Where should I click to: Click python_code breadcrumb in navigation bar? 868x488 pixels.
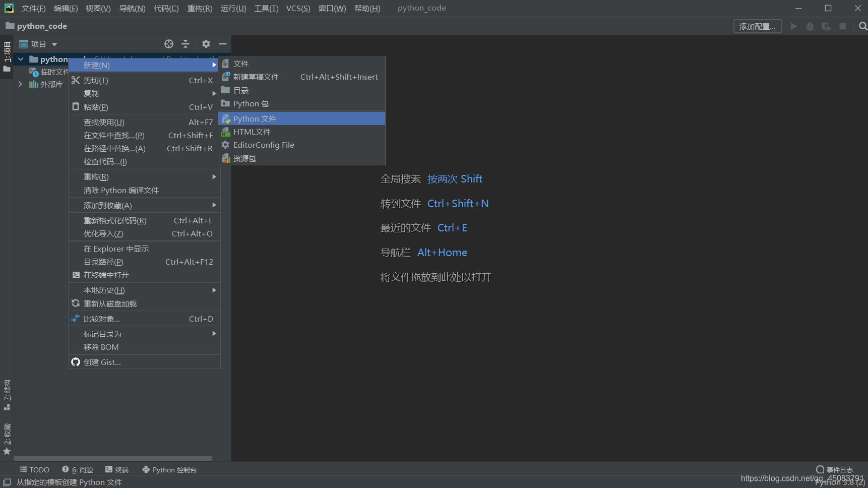point(36,26)
